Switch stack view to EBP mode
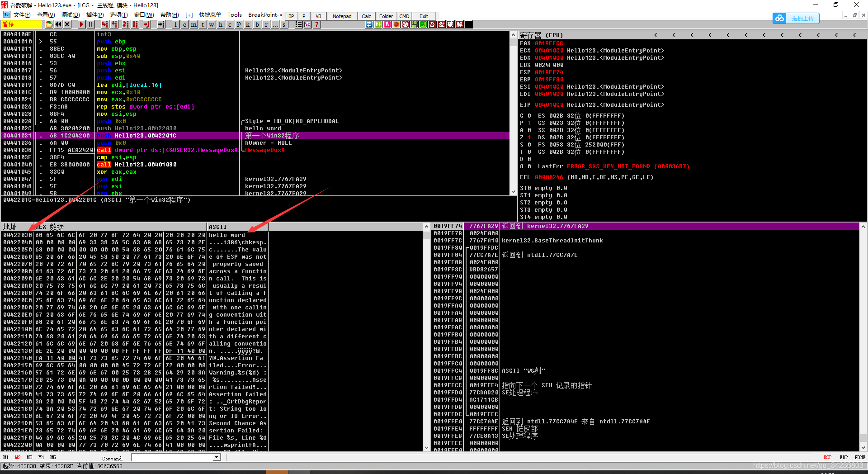The image size is (868, 474). click(844, 457)
